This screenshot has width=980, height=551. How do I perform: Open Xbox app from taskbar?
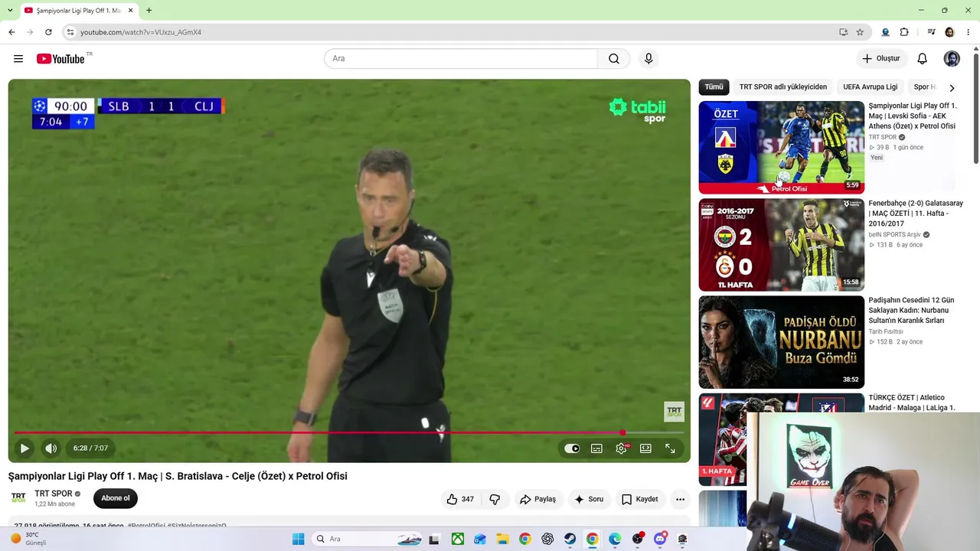[x=457, y=540]
